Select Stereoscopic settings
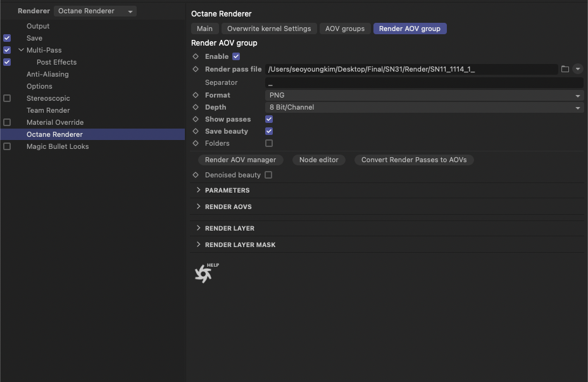This screenshot has height=382, width=588. point(48,98)
